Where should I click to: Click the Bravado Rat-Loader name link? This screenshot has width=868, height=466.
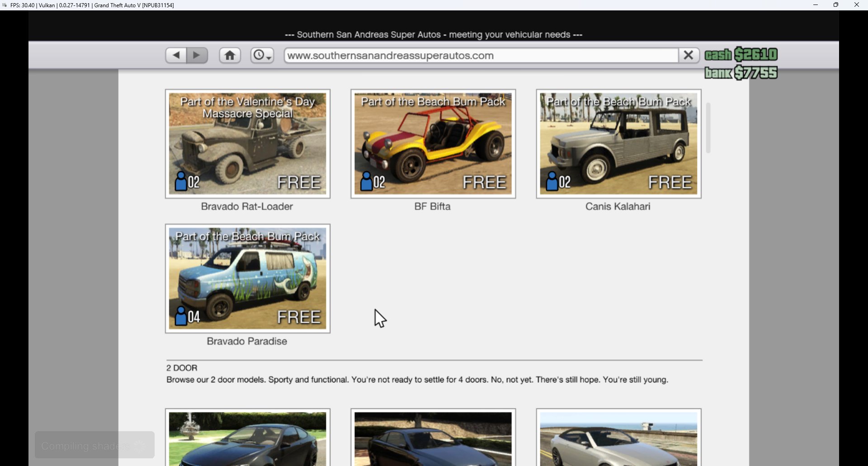(247, 207)
